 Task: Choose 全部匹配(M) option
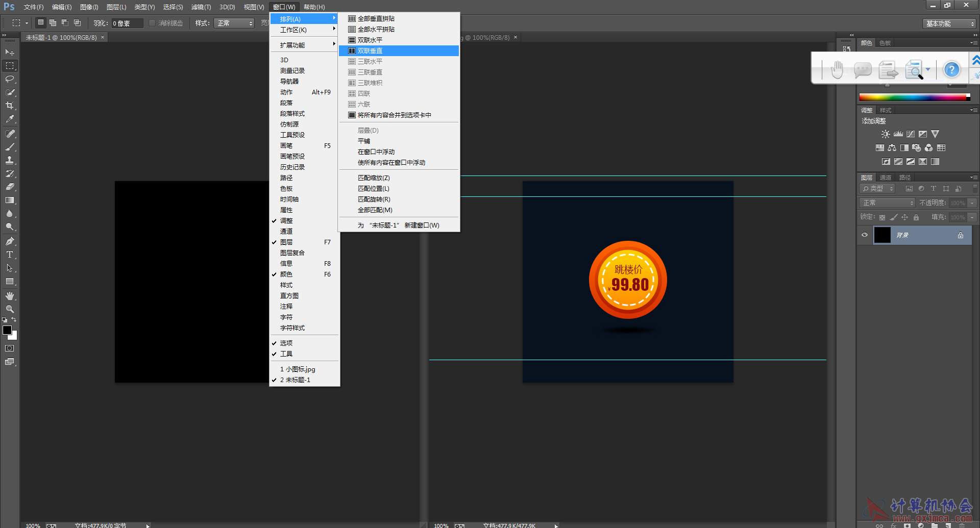click(x=399, y=210)
